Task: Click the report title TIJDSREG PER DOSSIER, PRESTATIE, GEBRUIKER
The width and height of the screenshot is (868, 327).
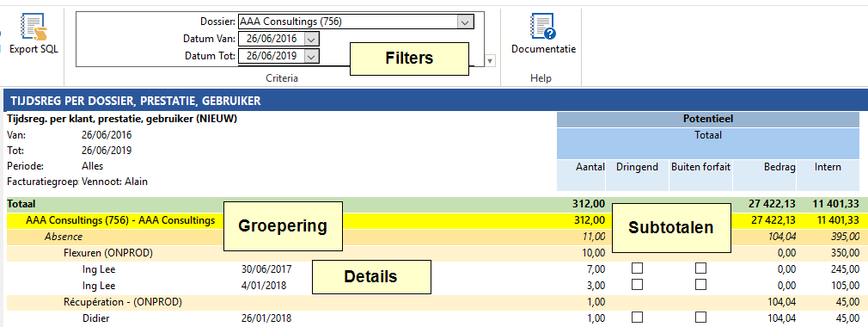Action: click(x=136, y=101)
